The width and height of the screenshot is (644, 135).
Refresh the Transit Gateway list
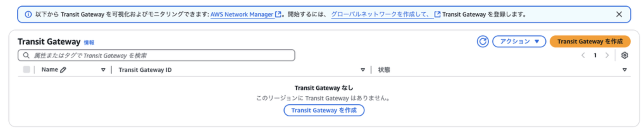tap(483, 42)
